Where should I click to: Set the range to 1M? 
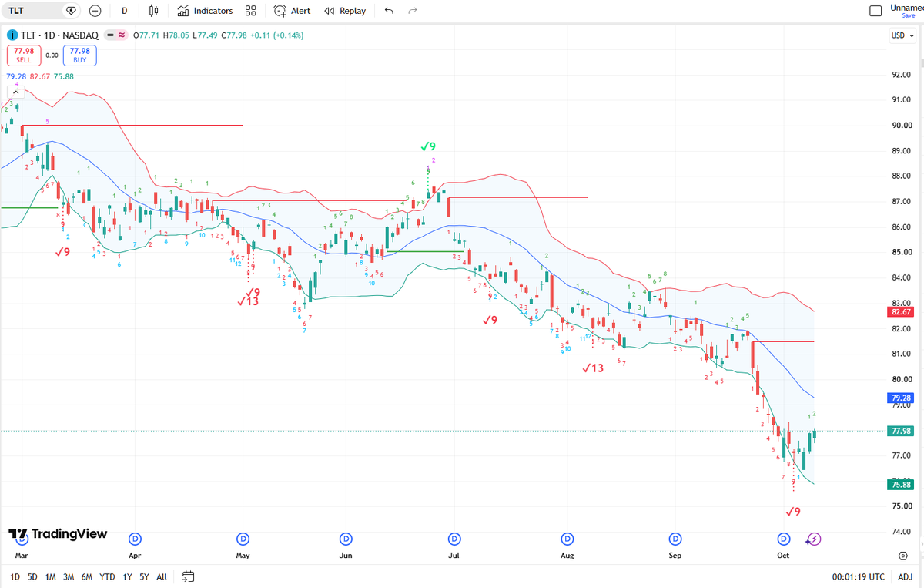click(x=50, y=576)
